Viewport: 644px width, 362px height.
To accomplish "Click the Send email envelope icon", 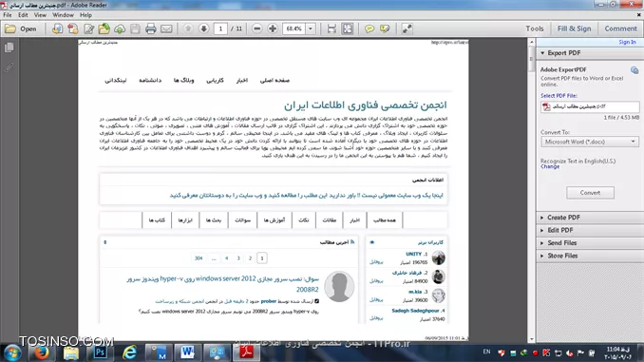I will (166, 29).
